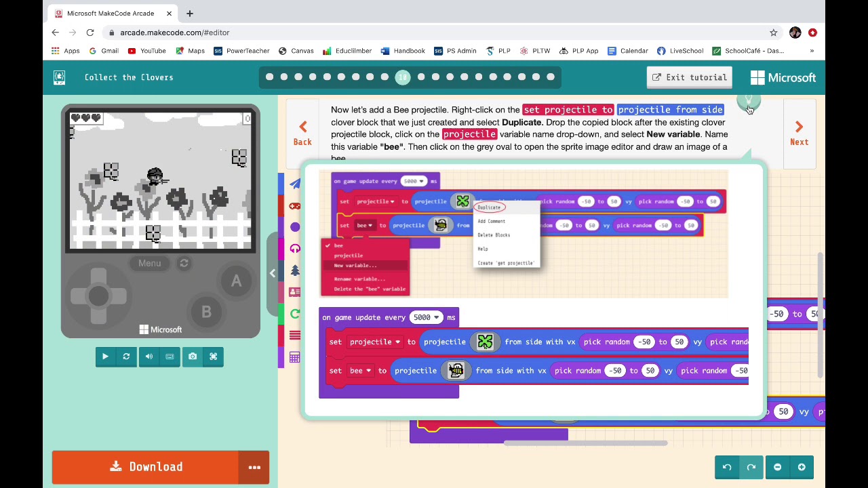
Task: Redo the last undone change
Action: [x=751, y=467]
